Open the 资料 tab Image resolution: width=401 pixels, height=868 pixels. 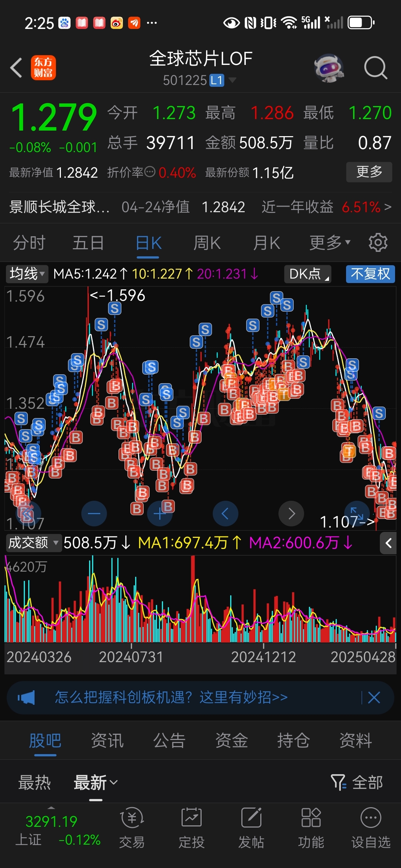point(356,740)
